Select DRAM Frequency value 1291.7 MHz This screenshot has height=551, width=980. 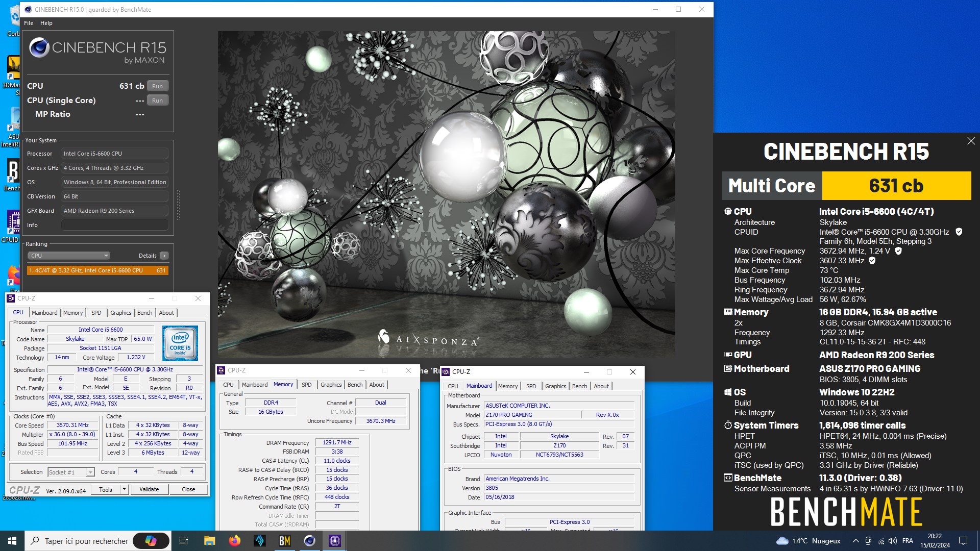pyautogui.click(x=337, y=442)
